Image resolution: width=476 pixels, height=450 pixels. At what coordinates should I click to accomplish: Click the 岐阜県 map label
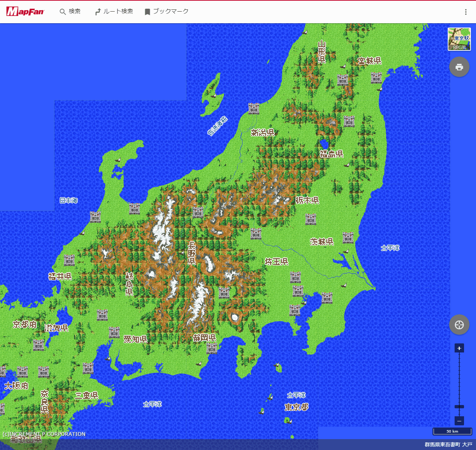click(x=129, y=284)
